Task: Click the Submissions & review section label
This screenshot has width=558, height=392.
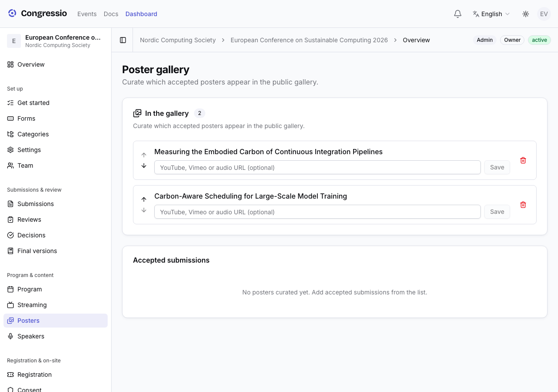Action: coord(34,190)
